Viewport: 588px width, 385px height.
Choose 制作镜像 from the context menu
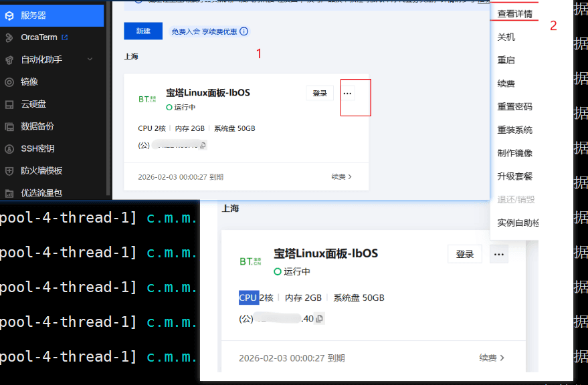(514, 153)
